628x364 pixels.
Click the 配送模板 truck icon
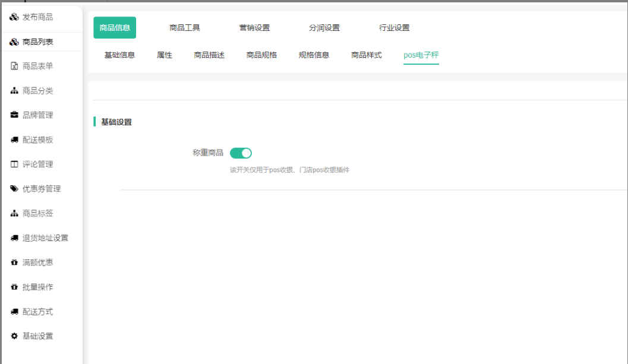click(14, 140)
